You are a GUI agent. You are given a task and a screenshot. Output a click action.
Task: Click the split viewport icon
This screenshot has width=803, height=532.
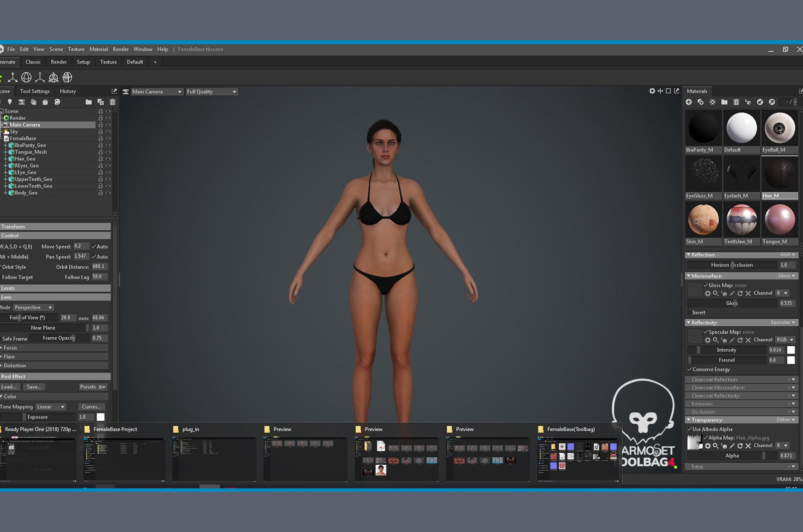[660, 91]
